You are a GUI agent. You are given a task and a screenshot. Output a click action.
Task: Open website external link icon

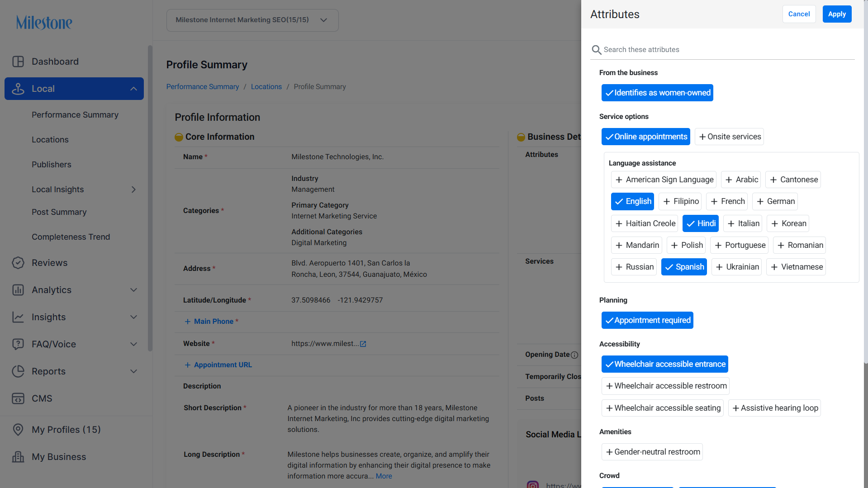363,344
